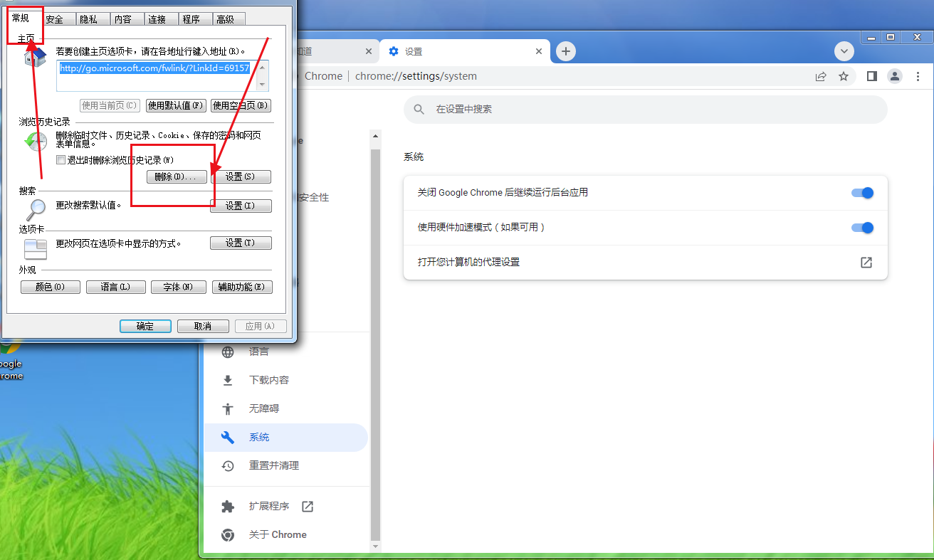This screenshot has width=934, height=560.
Task: Click the settings sidebar scrollbar down arrow
Action: click(x=376, y=546)
